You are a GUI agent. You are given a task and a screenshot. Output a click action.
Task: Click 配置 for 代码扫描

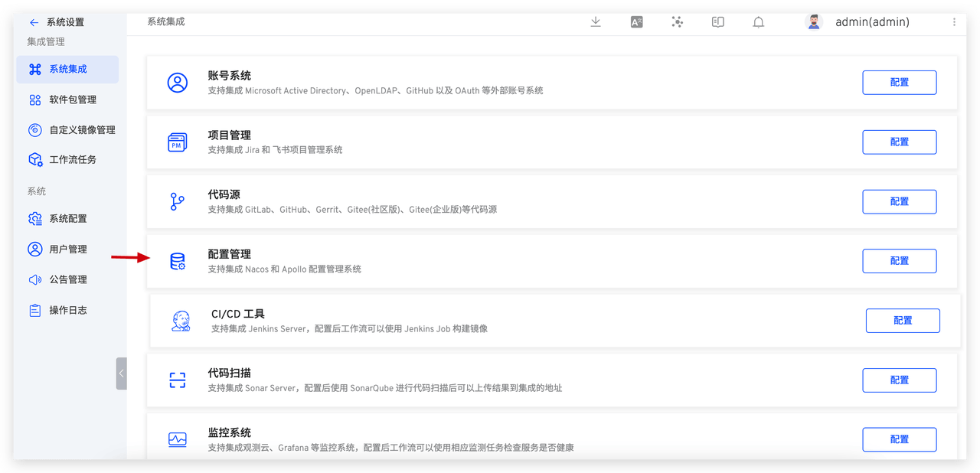pos(899,380)
